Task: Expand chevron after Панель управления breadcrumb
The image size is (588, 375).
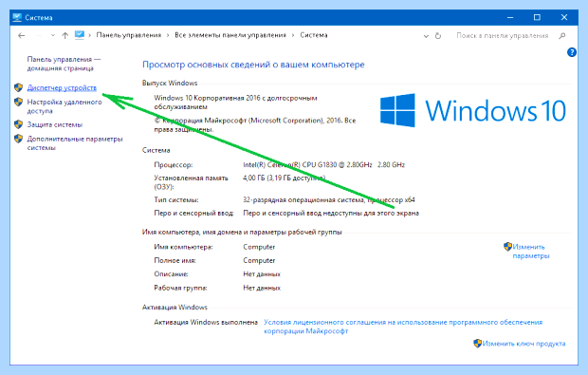Action: 168,36
